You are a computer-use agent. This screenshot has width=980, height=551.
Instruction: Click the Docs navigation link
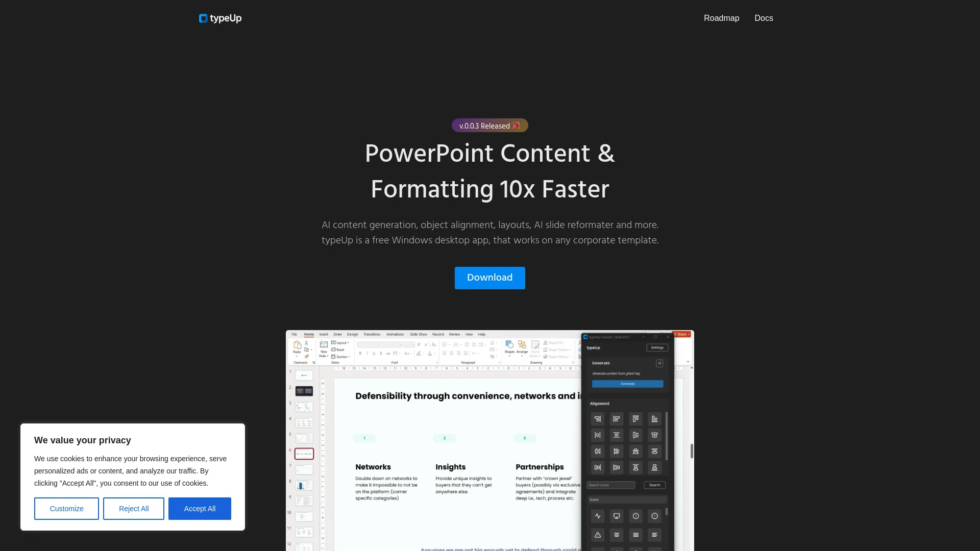(763, 18)
